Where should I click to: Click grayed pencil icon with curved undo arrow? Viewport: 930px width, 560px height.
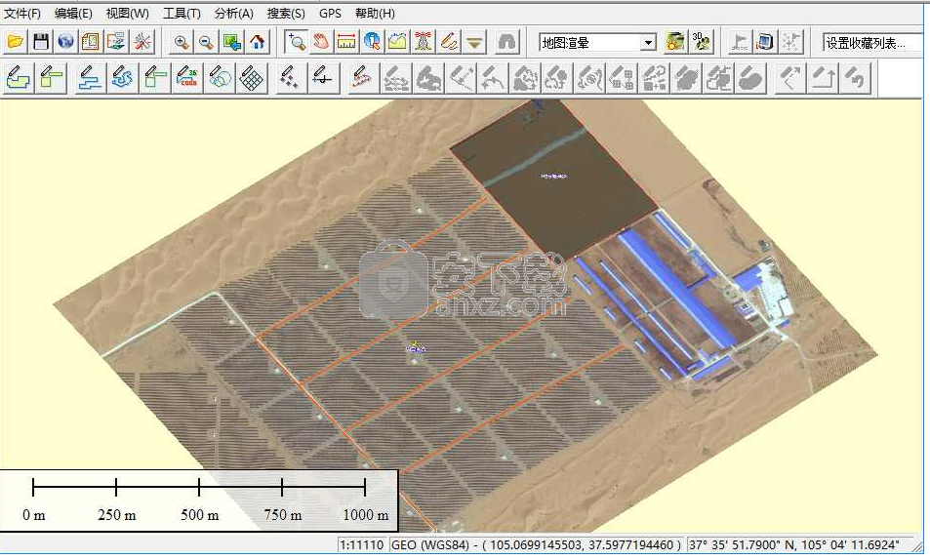(x=855, y=78)
